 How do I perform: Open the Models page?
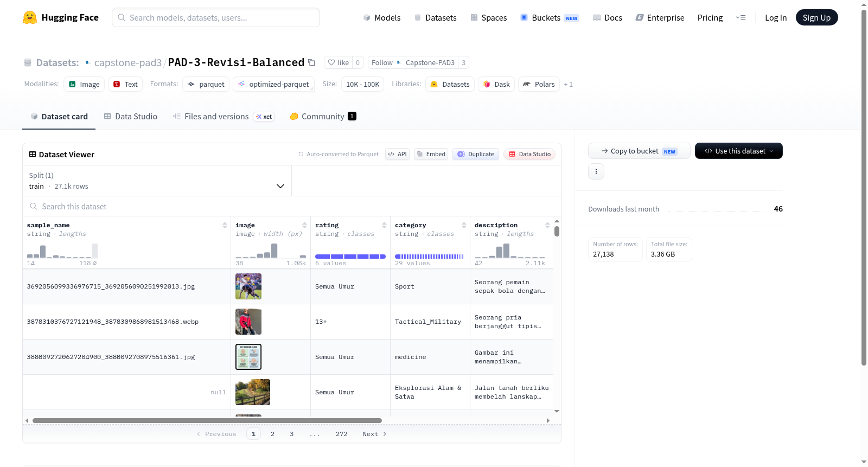pyautogui.click(x=382, y=18)
